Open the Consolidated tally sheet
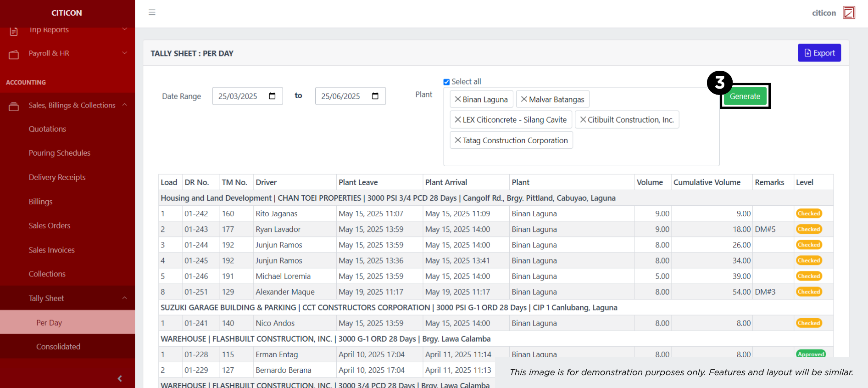This screenshot has width=868, height=388. tap(58, 347)
